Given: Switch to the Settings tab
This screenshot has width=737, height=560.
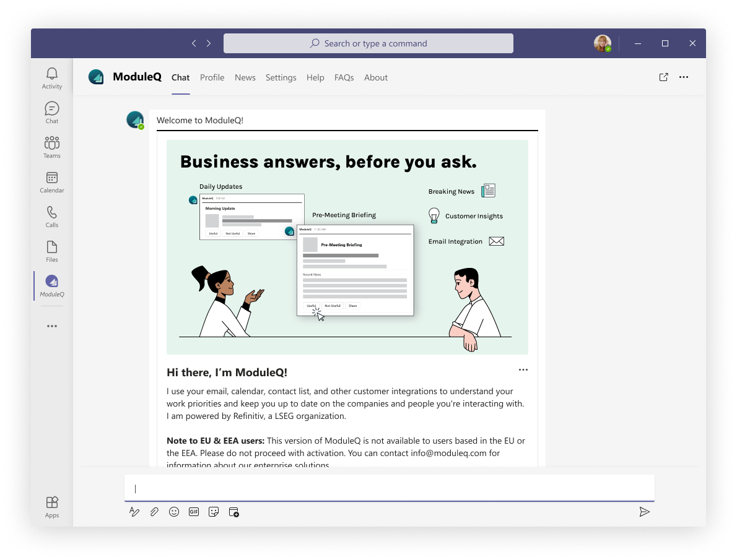Looking at the screenshot, I should tap(281, 77).
